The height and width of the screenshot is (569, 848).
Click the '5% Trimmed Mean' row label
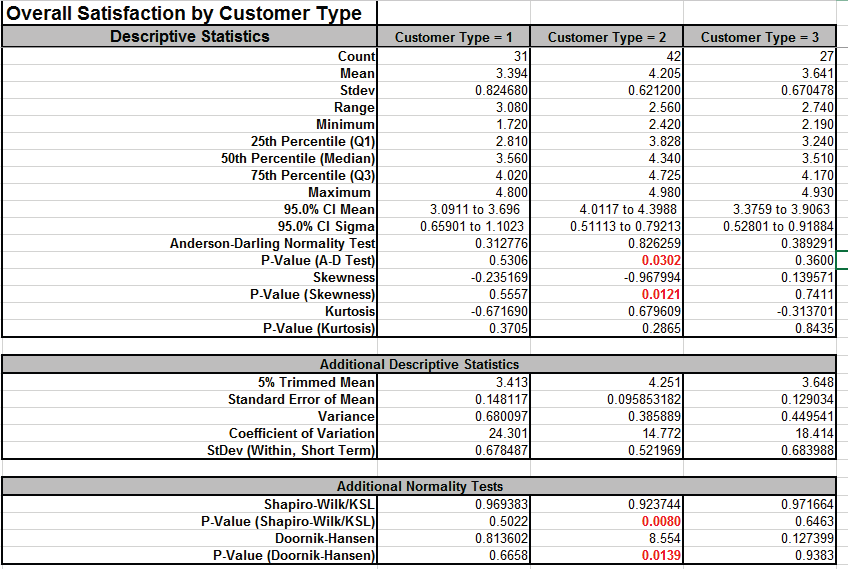[x=316, y=382]
